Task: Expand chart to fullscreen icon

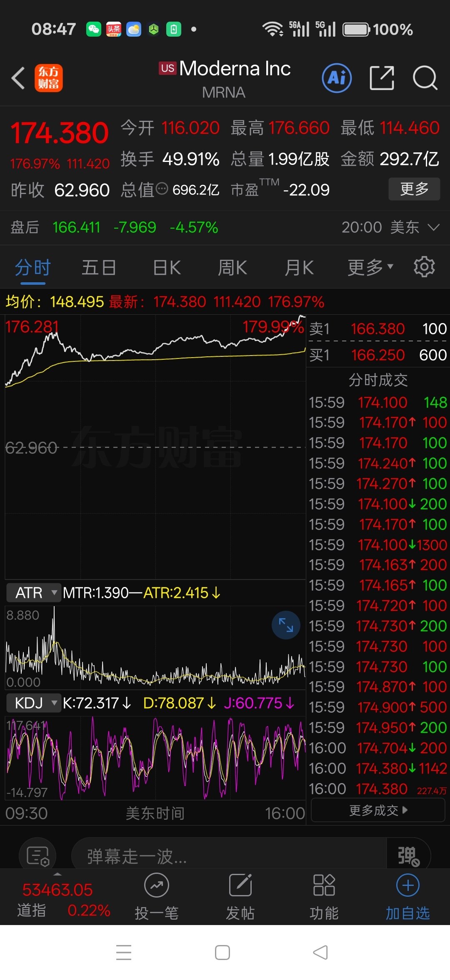Action: (x=286, y=625)
